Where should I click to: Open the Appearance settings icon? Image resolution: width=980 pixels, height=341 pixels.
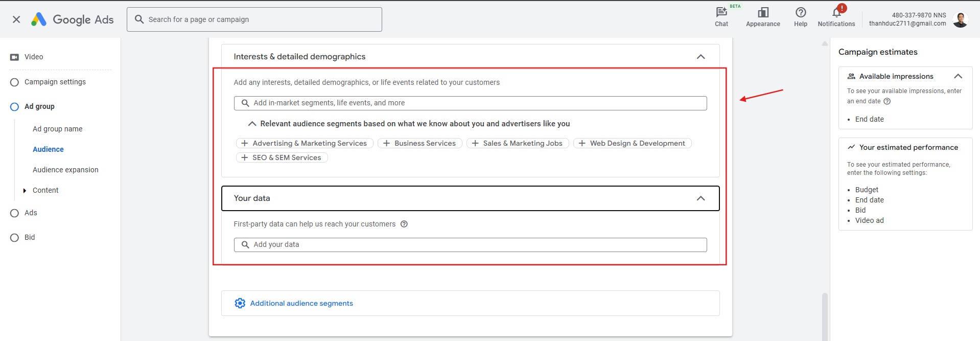[x=763, y=13]
